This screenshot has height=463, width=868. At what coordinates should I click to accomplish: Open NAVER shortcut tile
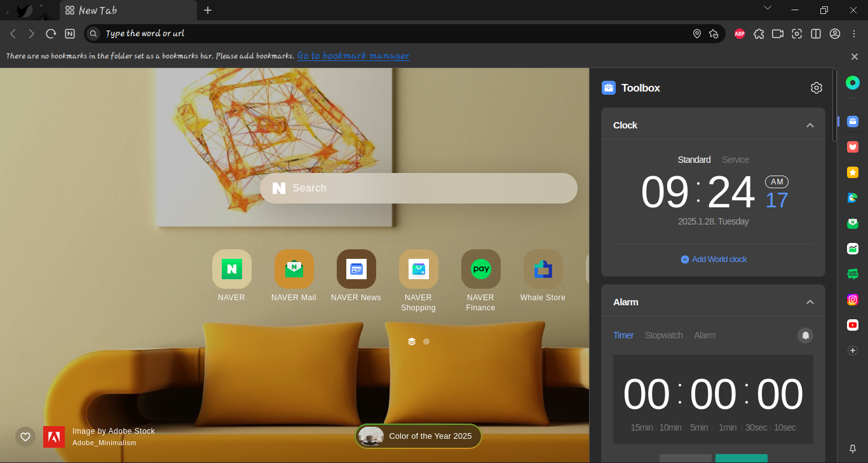coord(231,269)
